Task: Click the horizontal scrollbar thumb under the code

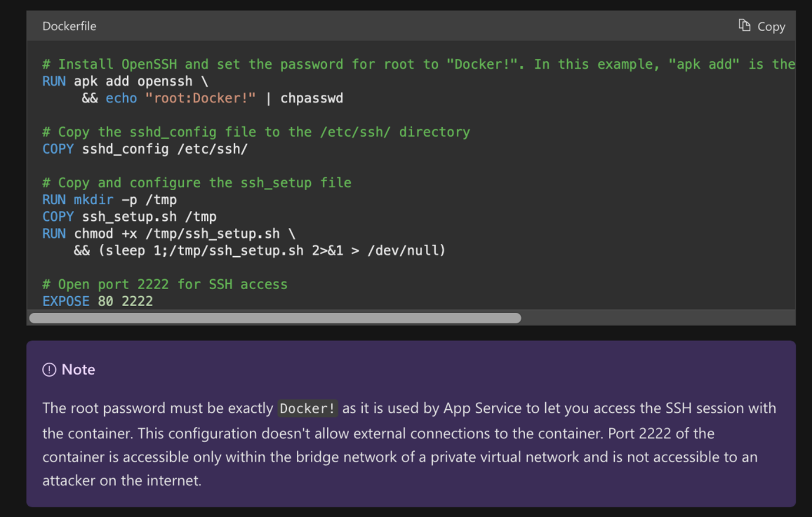Action: coord(275,318)
